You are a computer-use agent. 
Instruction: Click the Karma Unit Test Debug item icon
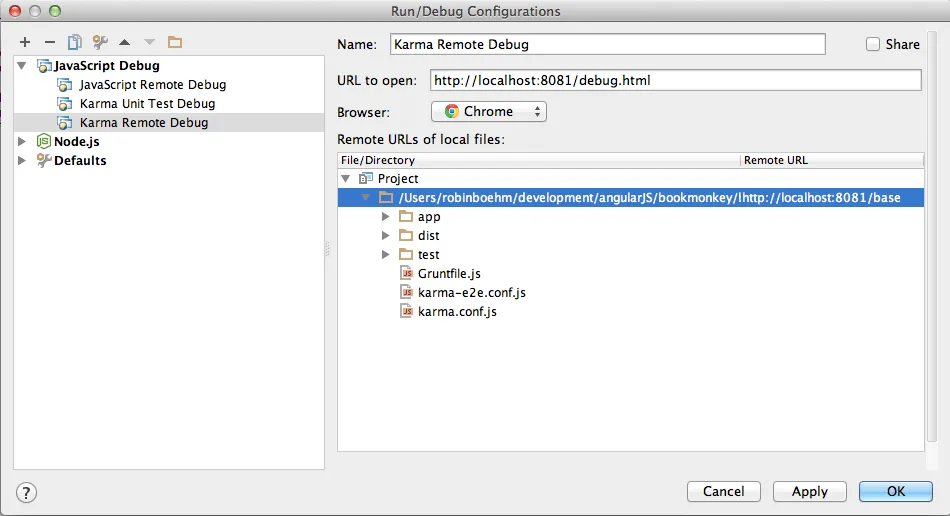(x=64, y=104)
